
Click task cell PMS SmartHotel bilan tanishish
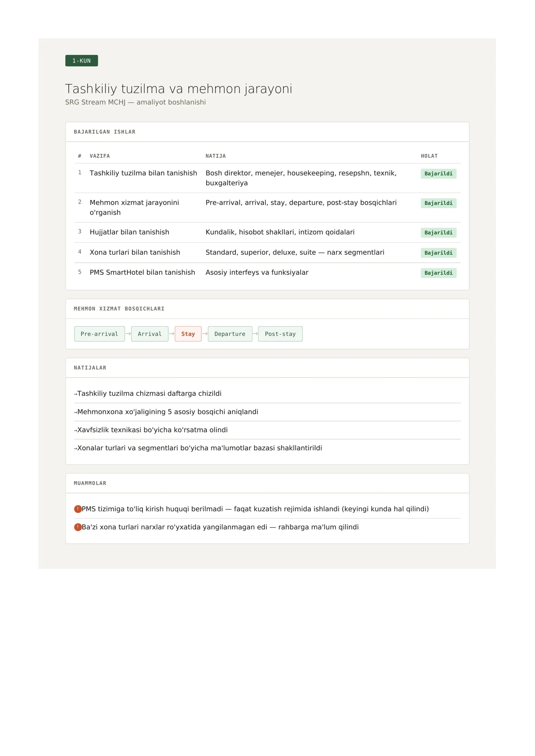coord(142,272)
